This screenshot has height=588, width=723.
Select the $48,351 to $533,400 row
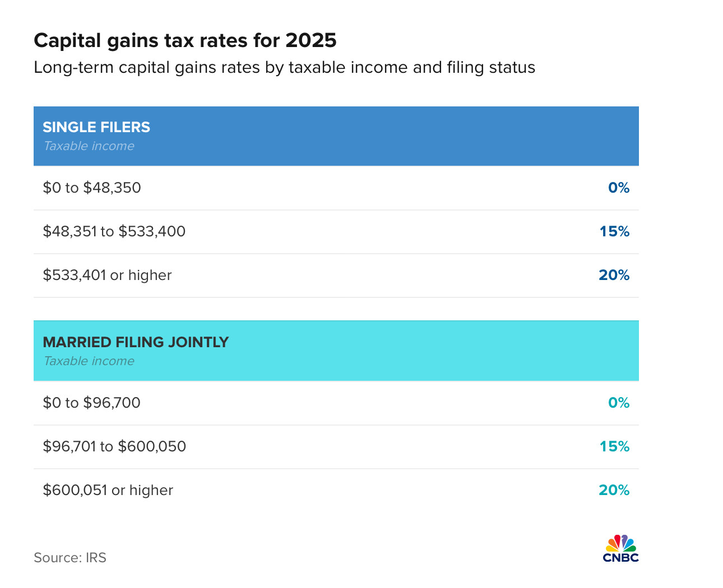coord(114,231)
